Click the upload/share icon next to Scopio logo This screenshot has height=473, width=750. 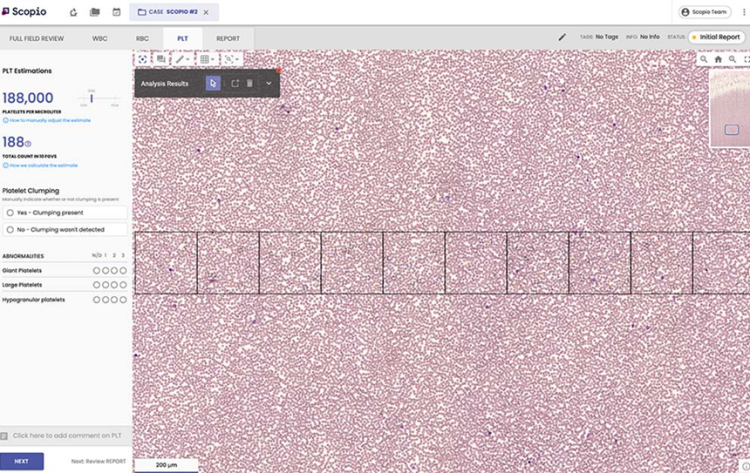pyautogui.click(x=73, y=12)
